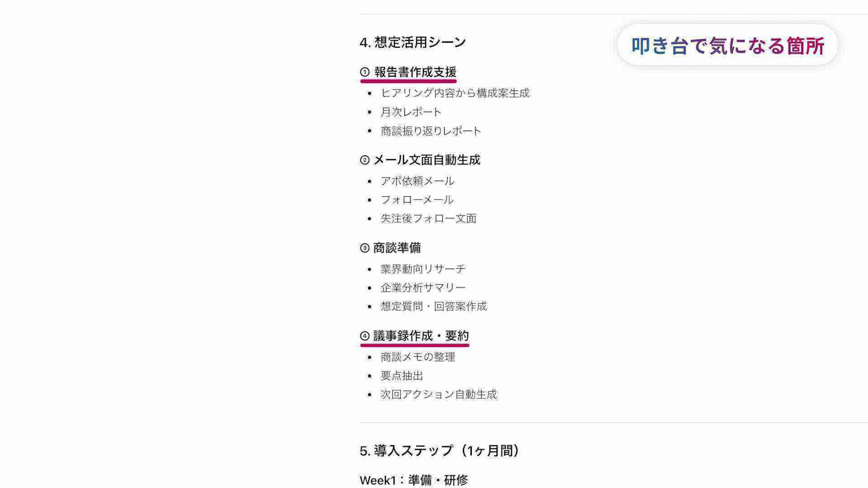Viewport: 868px width, 488px height.
Task: Click the 5. 導入ステップ（1ヶ月間） heading
Action: (440, 451)
